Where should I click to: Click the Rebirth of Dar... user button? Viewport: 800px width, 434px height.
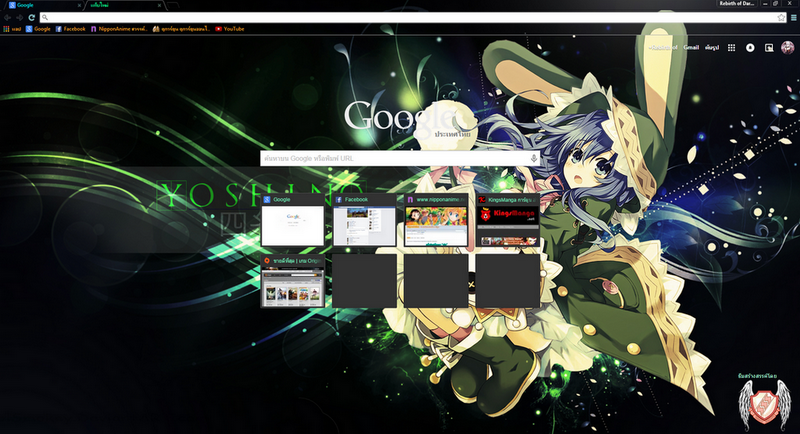pos(737,4)
